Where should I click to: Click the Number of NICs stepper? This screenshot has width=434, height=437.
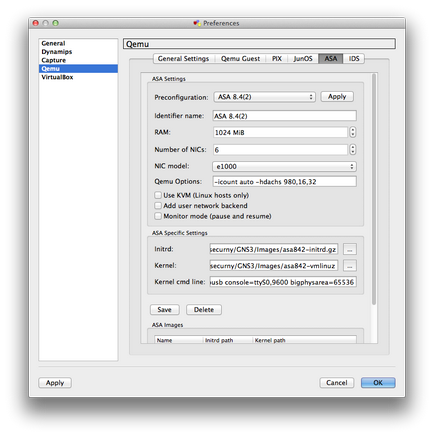click(x=353, y=149)
